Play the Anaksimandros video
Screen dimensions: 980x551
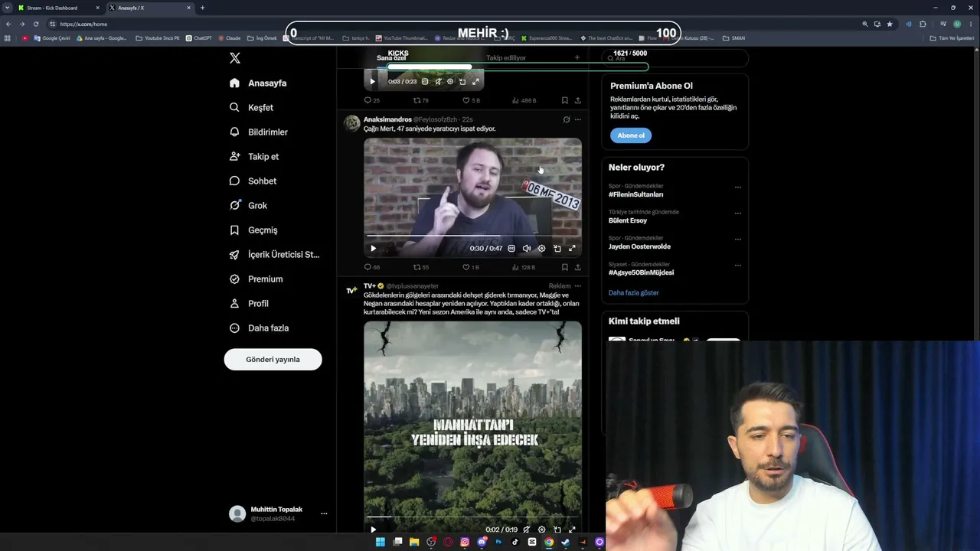pyautogui.click(x=373, y=248)
